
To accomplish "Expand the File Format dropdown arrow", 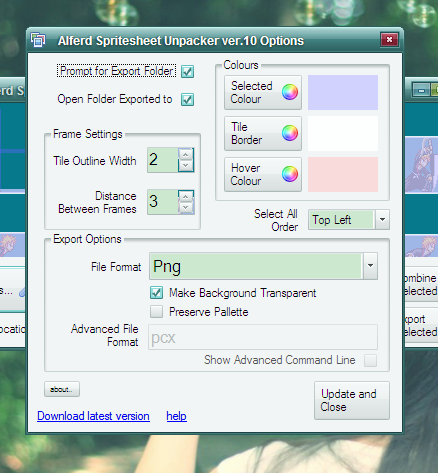I will (x=370, y=266).
